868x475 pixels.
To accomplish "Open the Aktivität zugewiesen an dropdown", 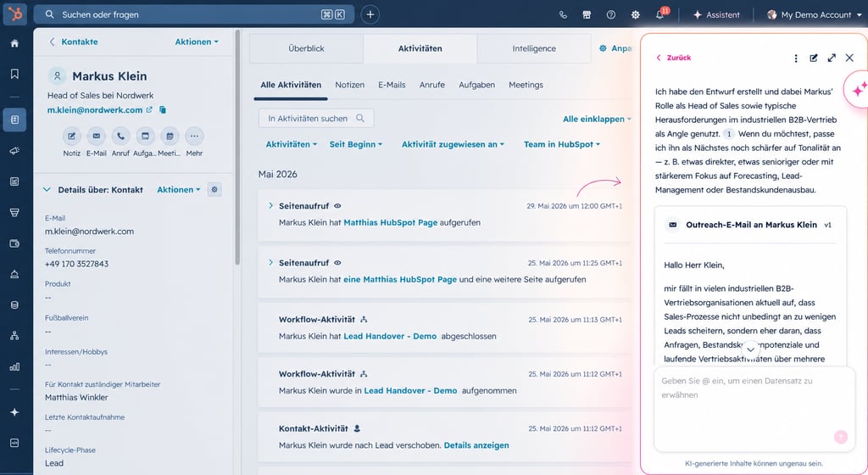I will [453, 144].
